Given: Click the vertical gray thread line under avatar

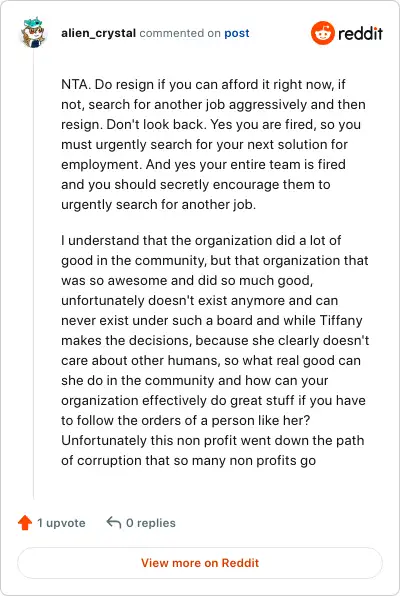Looking at the screenshot, I should (x=33, y=274).
